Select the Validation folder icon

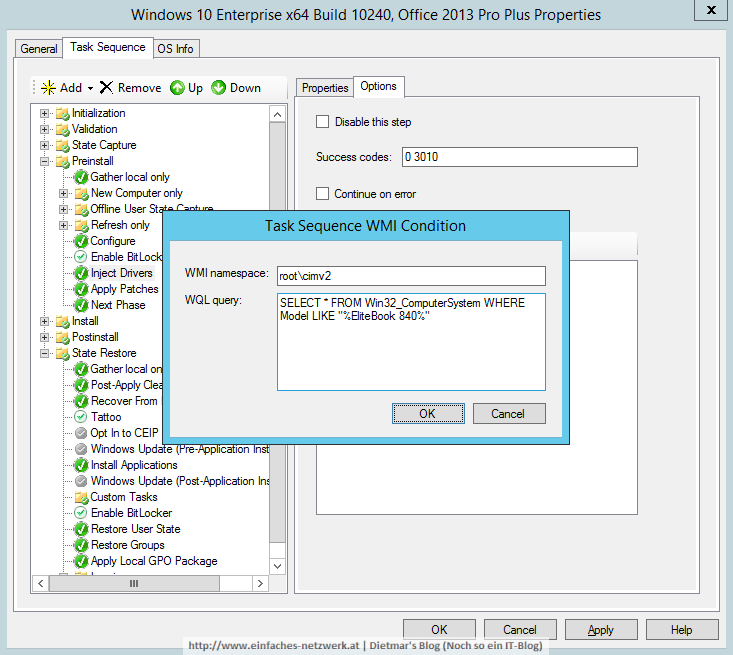coord(63,130)
